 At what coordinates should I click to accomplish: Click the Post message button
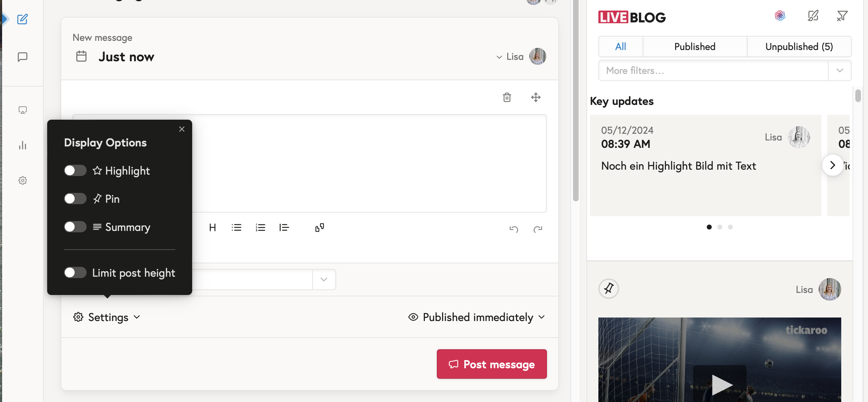point(492,364)
